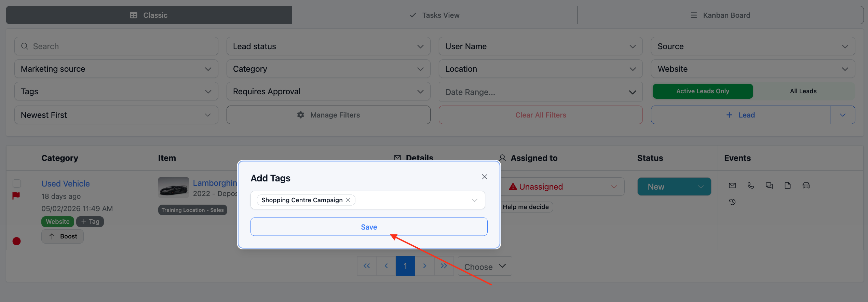Open the history clock icon in Events
This screenshot has height=302, width=868.
[732, 202]
